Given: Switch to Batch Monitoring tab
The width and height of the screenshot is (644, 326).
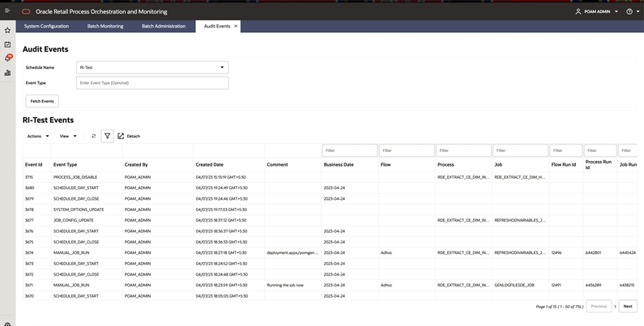Looking at the screenshot, I should (x=105, y=26).
